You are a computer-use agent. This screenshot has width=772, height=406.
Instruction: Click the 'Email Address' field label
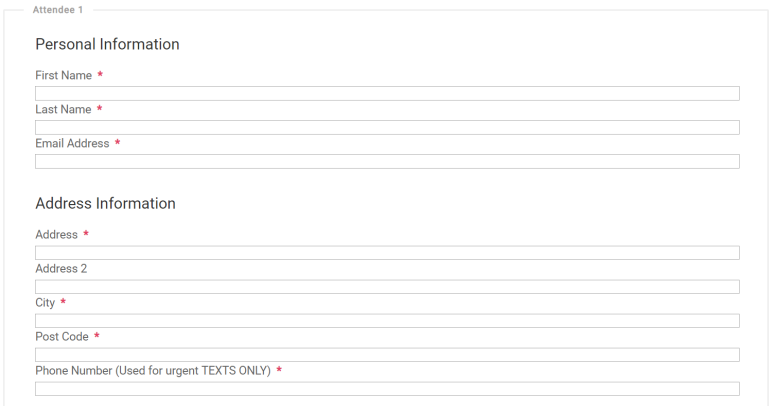tap(72, 143)
